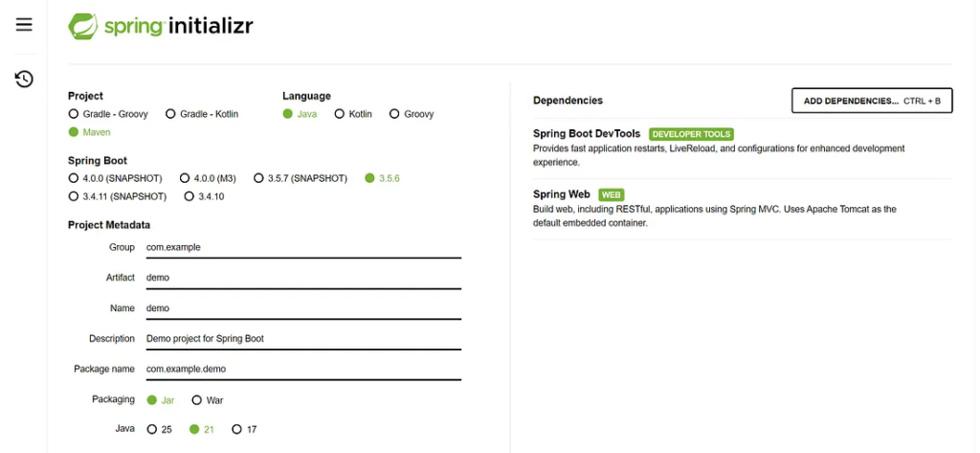Select Spring Boot 4.0.0 (M3) version
The image size is (980, 453).
pyautogui.click(x=185, y=178)
